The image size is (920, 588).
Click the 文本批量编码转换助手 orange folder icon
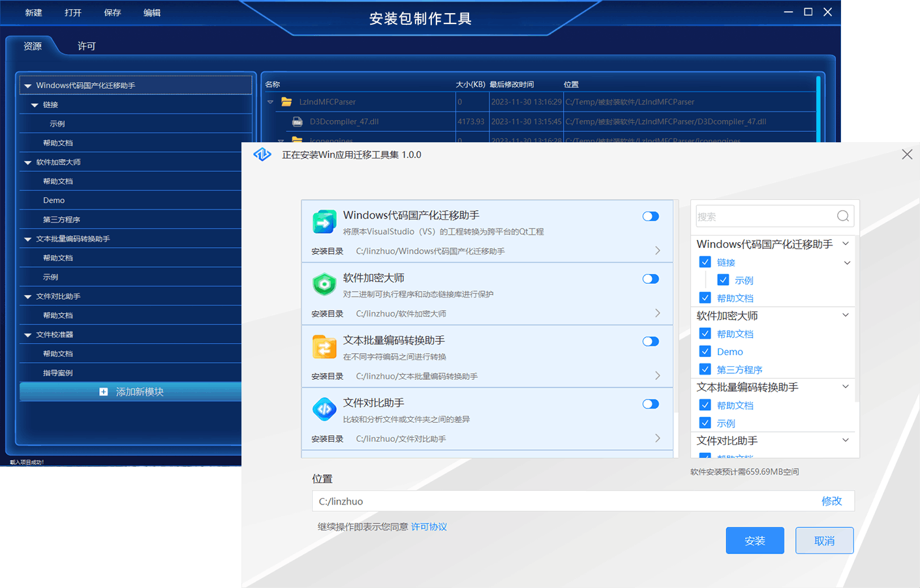[x=324, y=347]
